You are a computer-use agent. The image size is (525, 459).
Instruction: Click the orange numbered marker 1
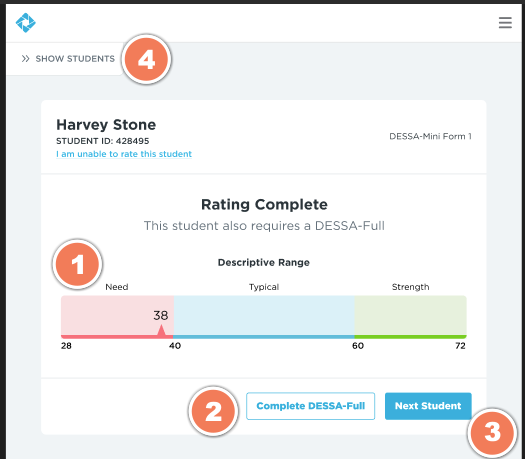[x=77, y=264]
